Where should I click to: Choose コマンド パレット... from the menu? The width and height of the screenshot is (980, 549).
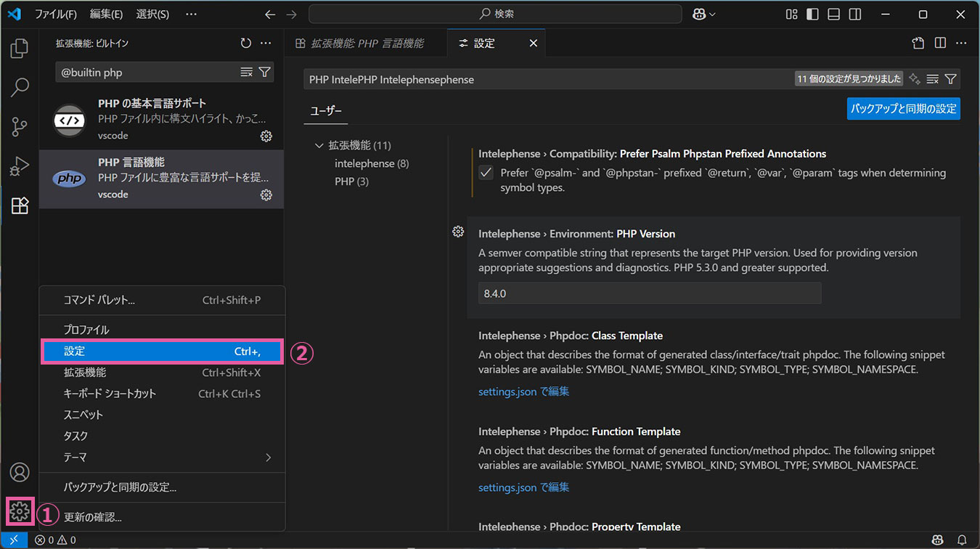click(162, 300)
